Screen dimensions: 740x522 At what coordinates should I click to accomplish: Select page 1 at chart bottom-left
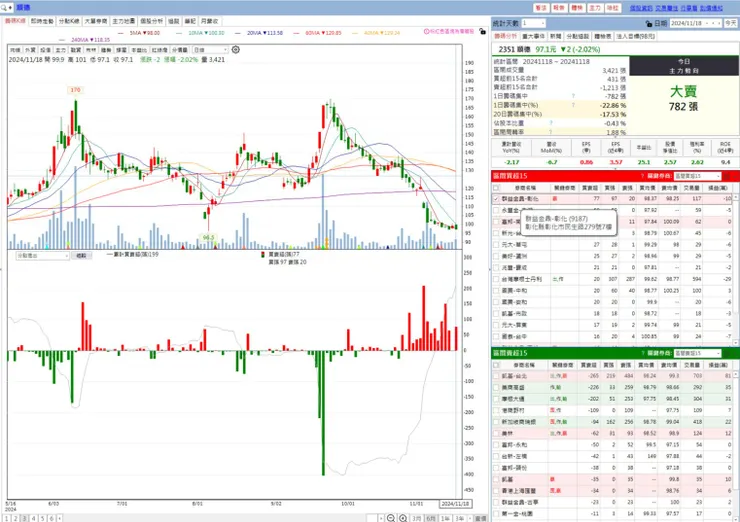[x=7, y=518]
